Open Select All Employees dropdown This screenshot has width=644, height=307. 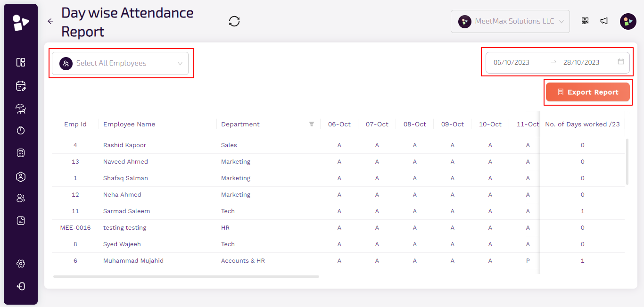[120, 63]
